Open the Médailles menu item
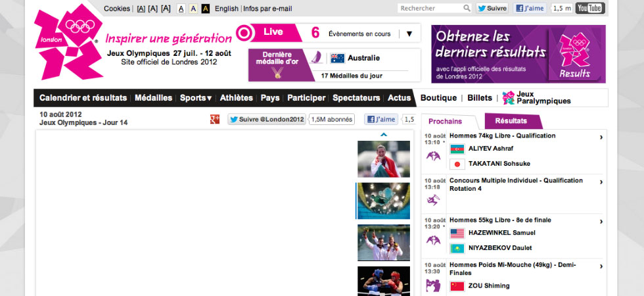644x296 pixels. pyautogui.click(x=153, y=98)
